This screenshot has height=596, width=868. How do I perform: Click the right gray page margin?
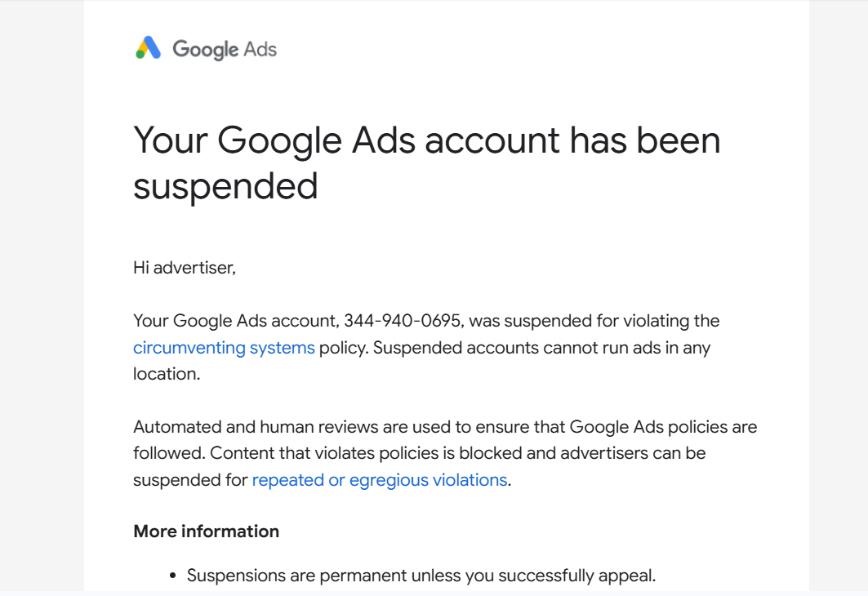[838, 294]
